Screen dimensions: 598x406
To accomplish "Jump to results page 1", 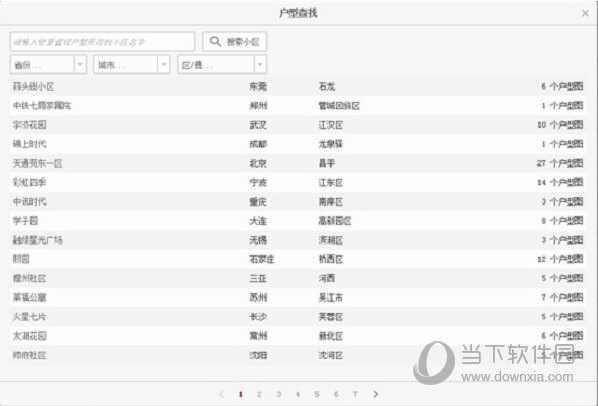I will point(241,394).
